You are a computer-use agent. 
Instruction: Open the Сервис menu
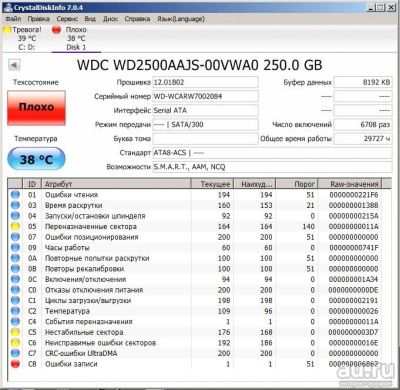click(67, 19)
